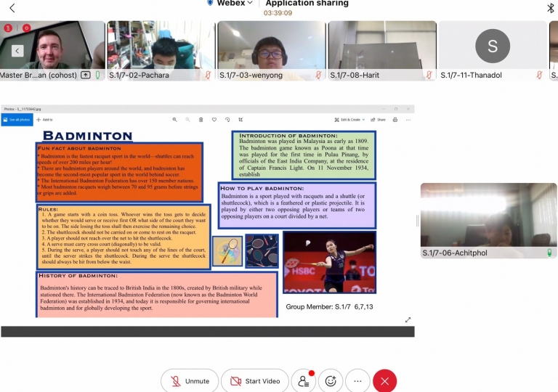Viewport: 558px width, 392px height.
Task: Click the Group Member: S.1/7 6,7,13 text
Action: (x=330, y=306)
